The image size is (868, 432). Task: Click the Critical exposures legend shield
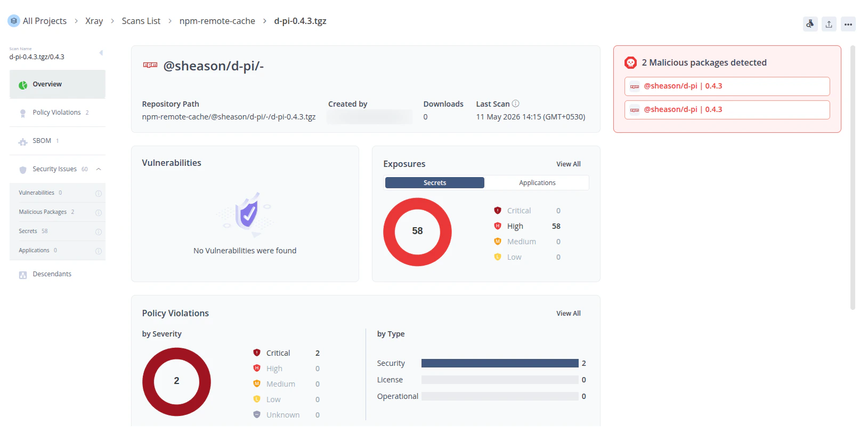[x=498, y=211]
